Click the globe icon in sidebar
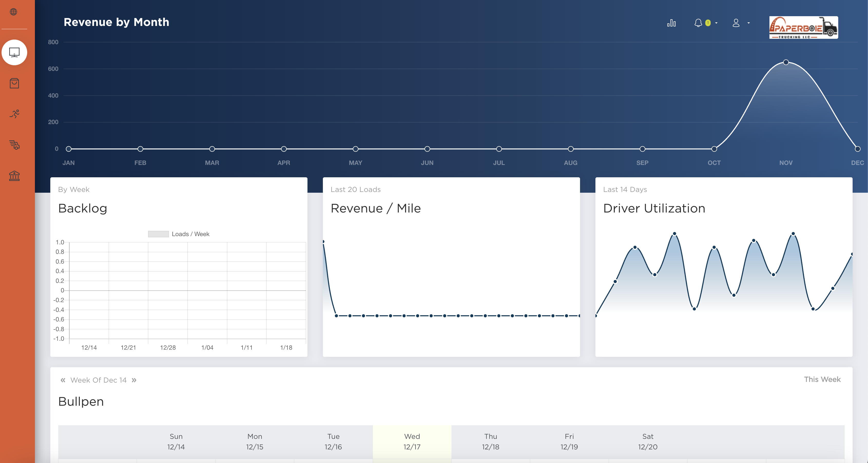This screenshot has width=868, height=463. pyautogui.click(x=14, y=12)
